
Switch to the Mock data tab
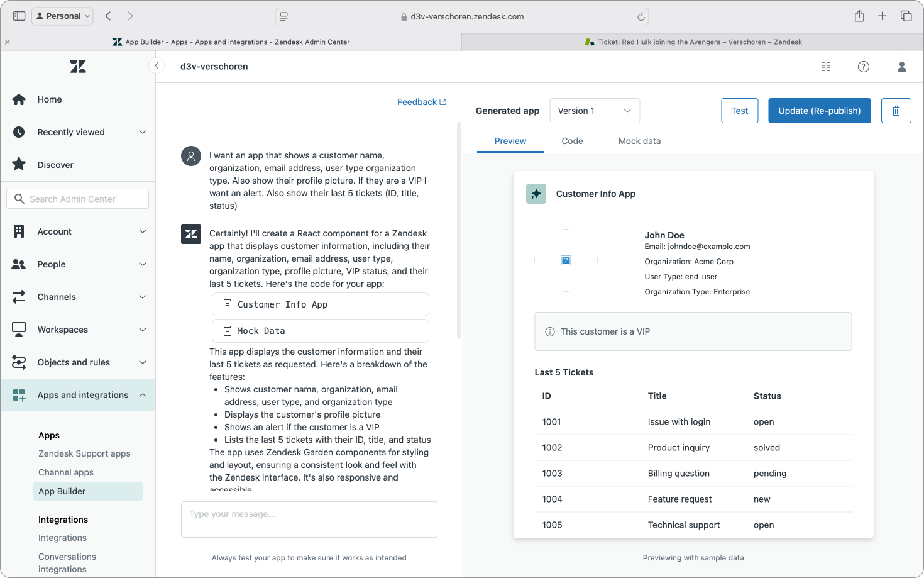click(x=639, y=141)
